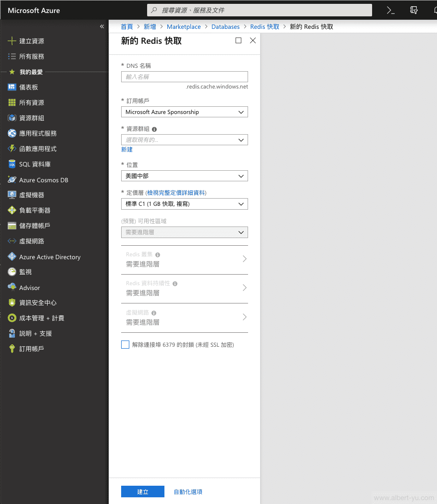Open Azure Active Directory icon

point(12,256)
